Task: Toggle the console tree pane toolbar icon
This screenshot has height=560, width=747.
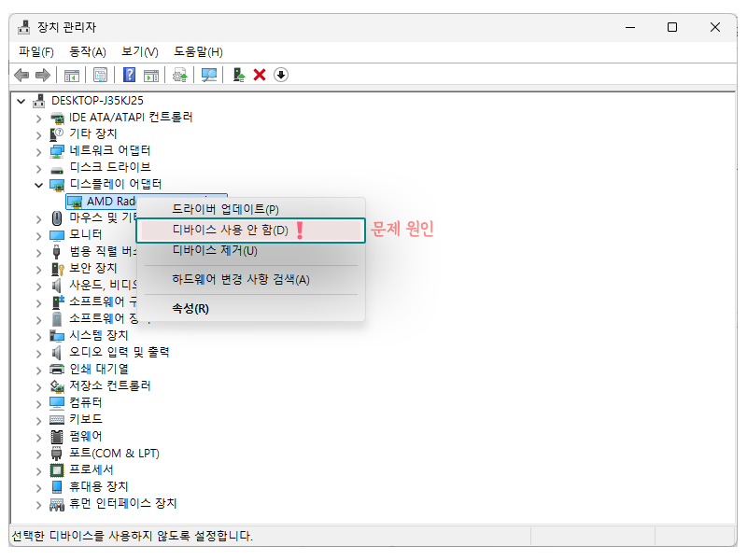Action: [71, 75]
